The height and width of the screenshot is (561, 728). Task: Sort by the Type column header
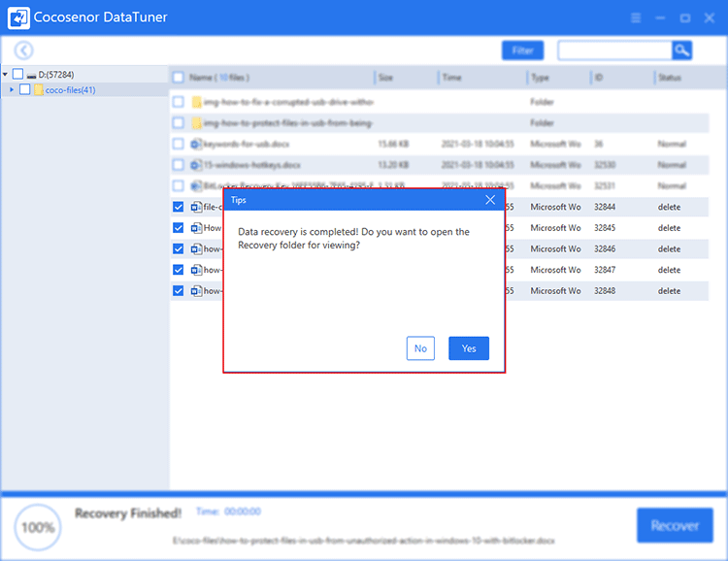[x=540, y=77]
